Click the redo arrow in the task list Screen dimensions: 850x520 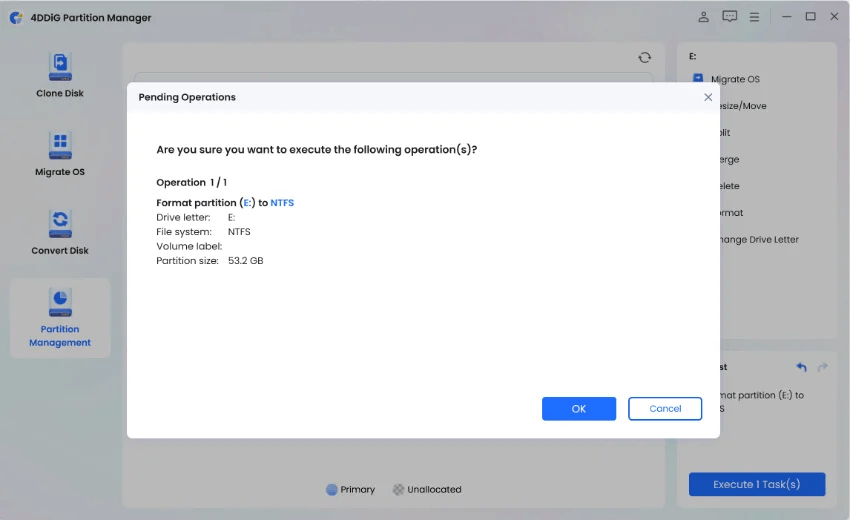click(822, 367)
